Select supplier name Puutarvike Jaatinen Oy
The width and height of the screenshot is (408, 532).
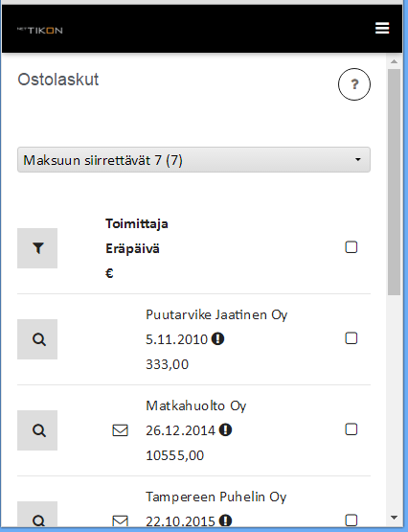point(216,314)
